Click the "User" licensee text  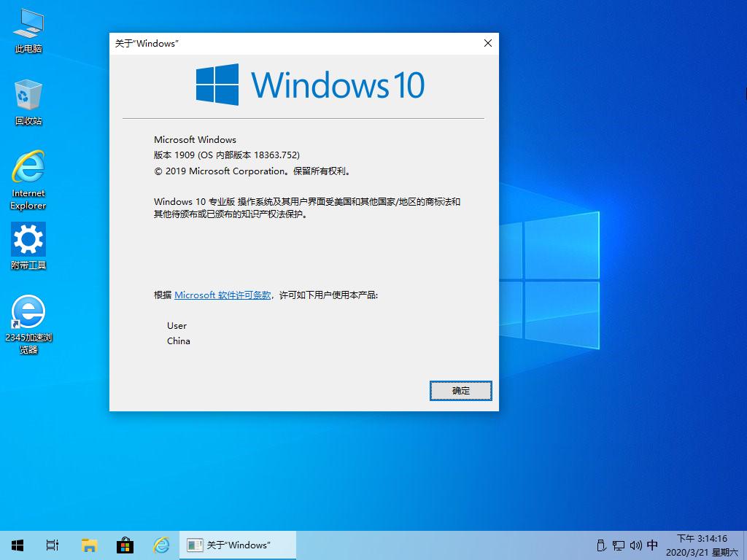point(177,326)
